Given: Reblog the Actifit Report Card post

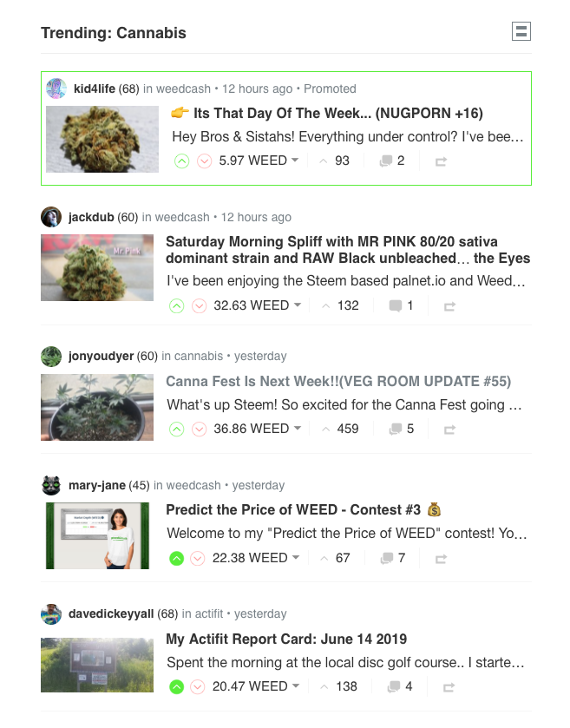Looking at the screenshot, I should pyautogui.click(x=449, y=687).
